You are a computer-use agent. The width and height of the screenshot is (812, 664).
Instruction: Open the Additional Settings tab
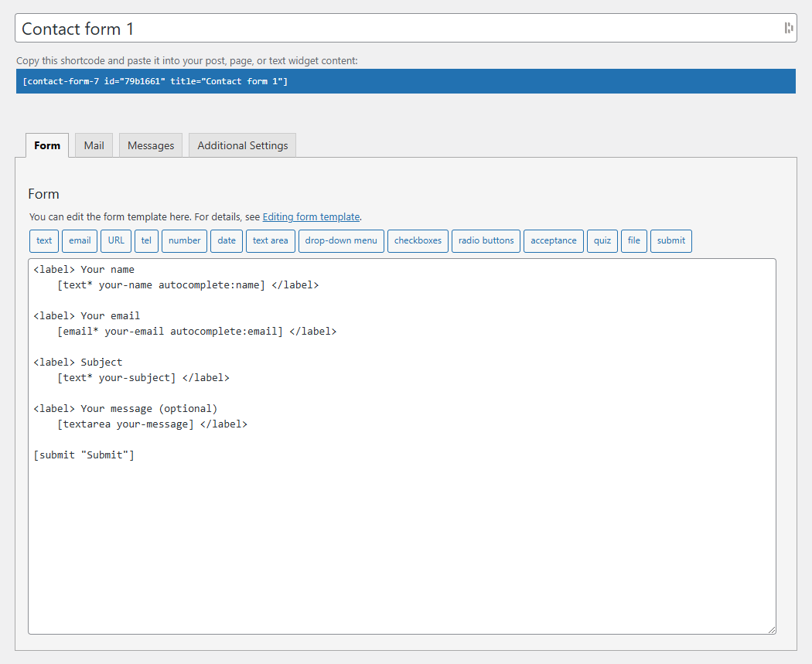point(241,145)
